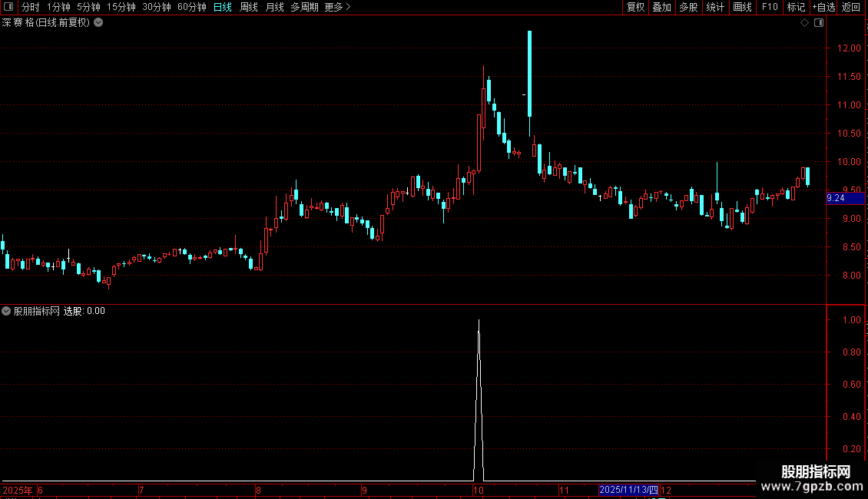Expand dropdown next to 深赛格(日线.前复权) title
Screen dimensions: 868x499
click(x=98, y=23)
